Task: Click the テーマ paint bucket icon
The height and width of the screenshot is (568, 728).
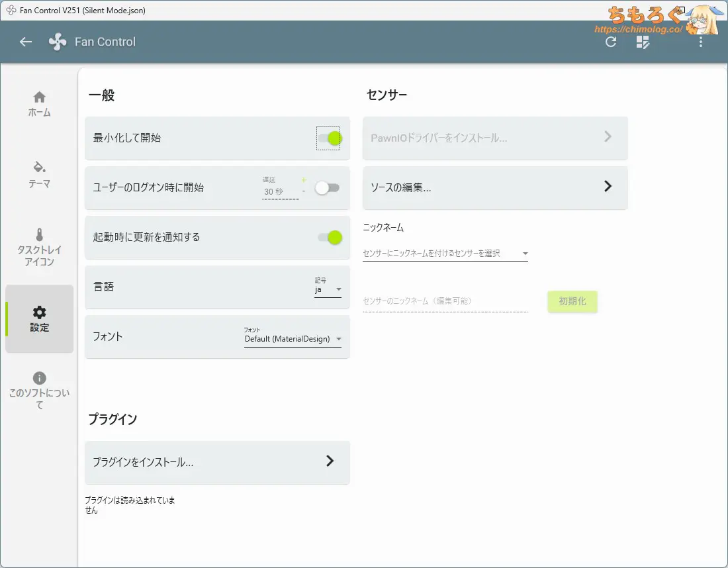Action: point(39,167)
